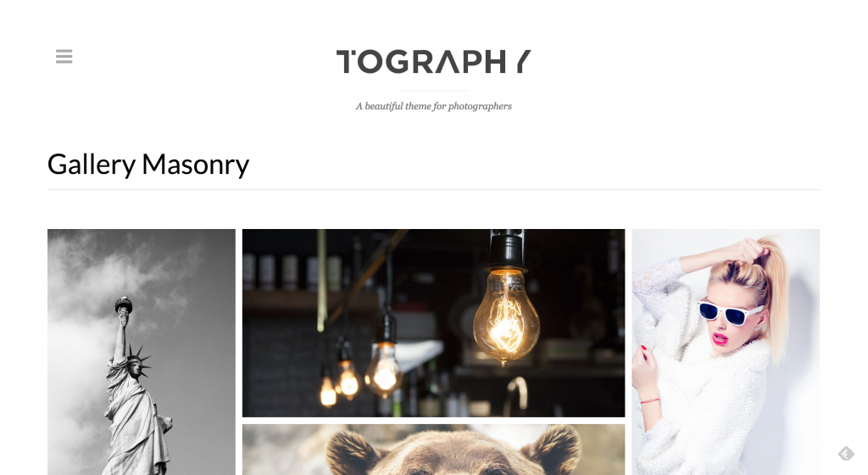Image resolution: width=868 pixels, height=475 pixels.
Task: Open the brown bear photo
Action: [433, 450]
